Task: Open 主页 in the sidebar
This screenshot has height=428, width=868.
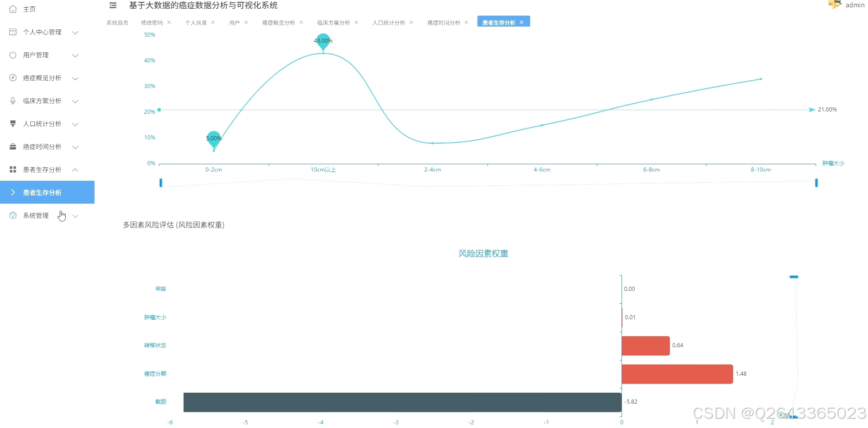Action: [x=29, y=9]
